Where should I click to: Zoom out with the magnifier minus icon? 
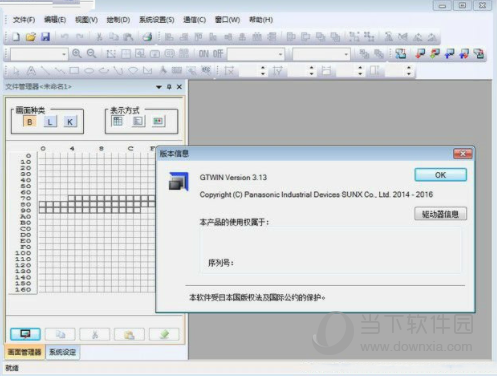pyautogui.click(x=91, y=54)
